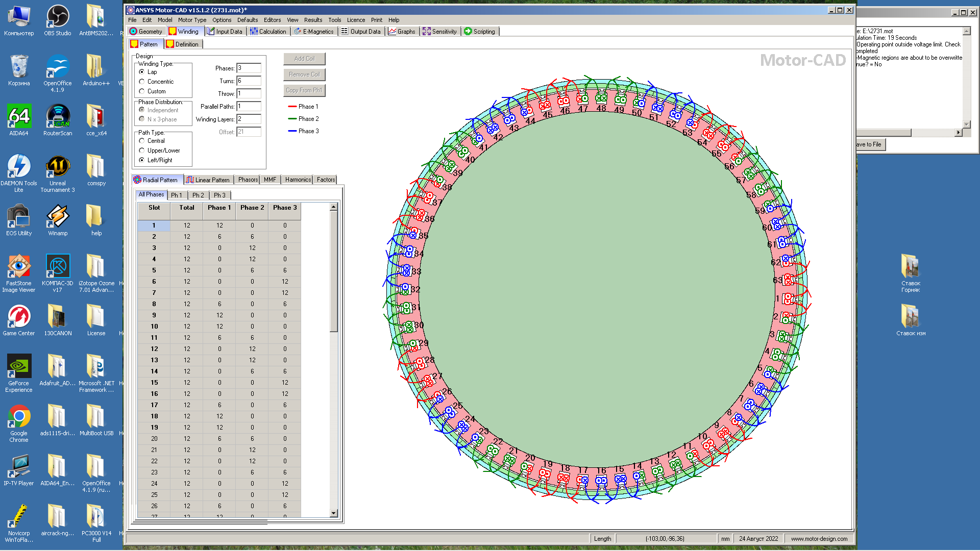
Task: Open RouterScan desktop icon
Action: click(58, 120)
